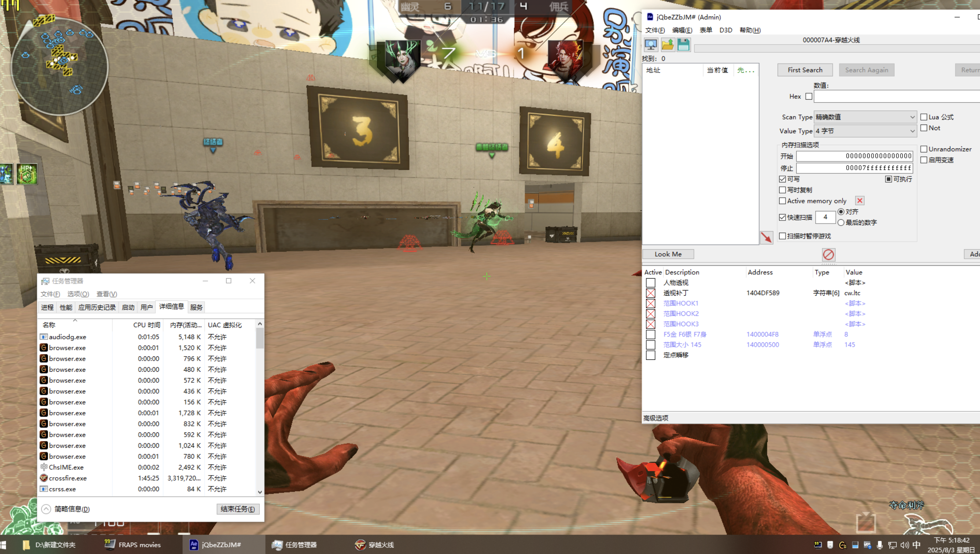
Task: Click the 结束任务 button
Action: tap(238, 509)
